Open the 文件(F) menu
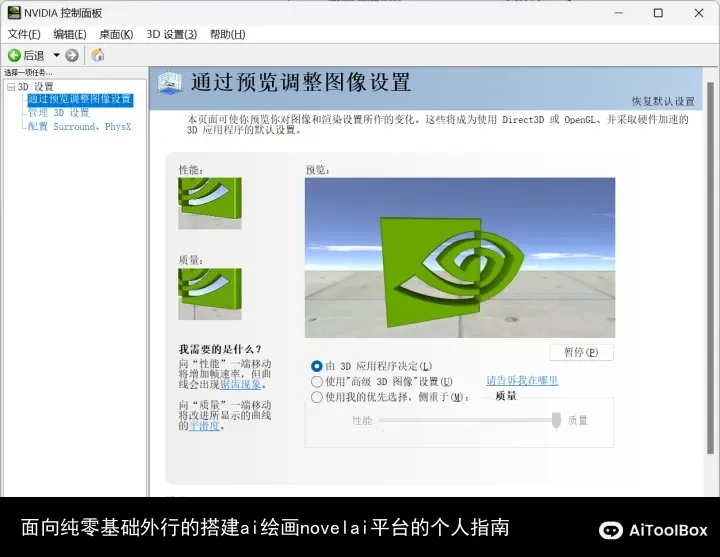Screen dimensions: 720x557 pyautogui.click(x=24, y=34)
